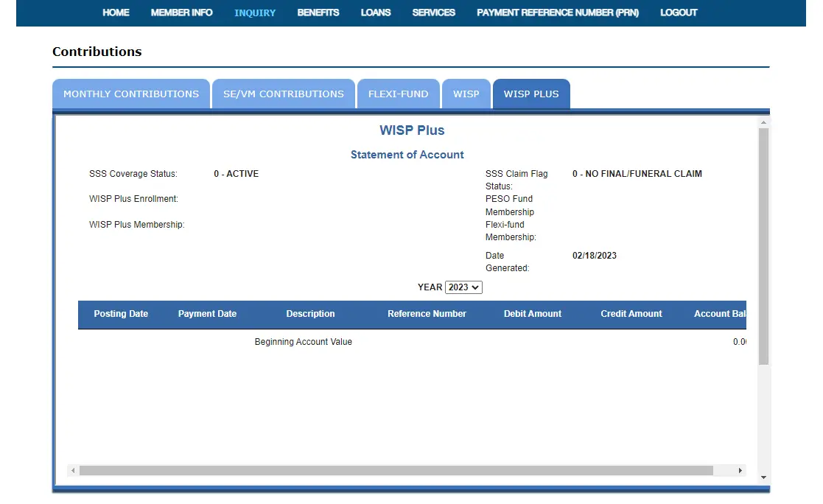Switch to the WISP tab

pos(466,94)
